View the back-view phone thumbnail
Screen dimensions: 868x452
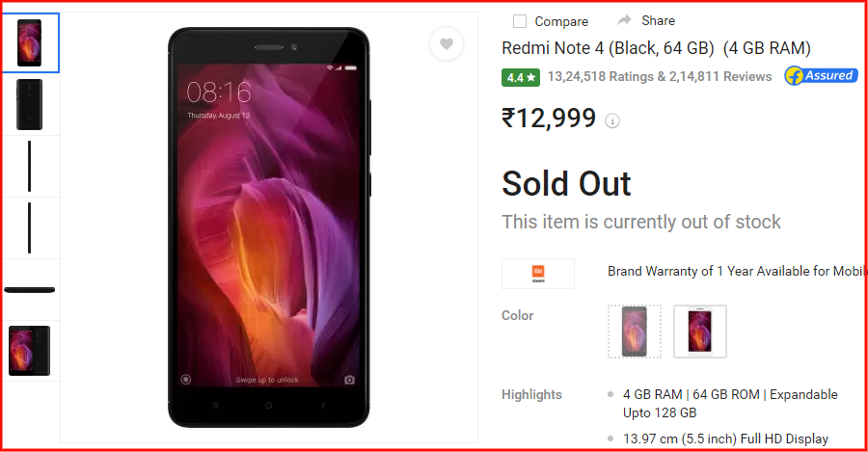click(x=30, y=104)
